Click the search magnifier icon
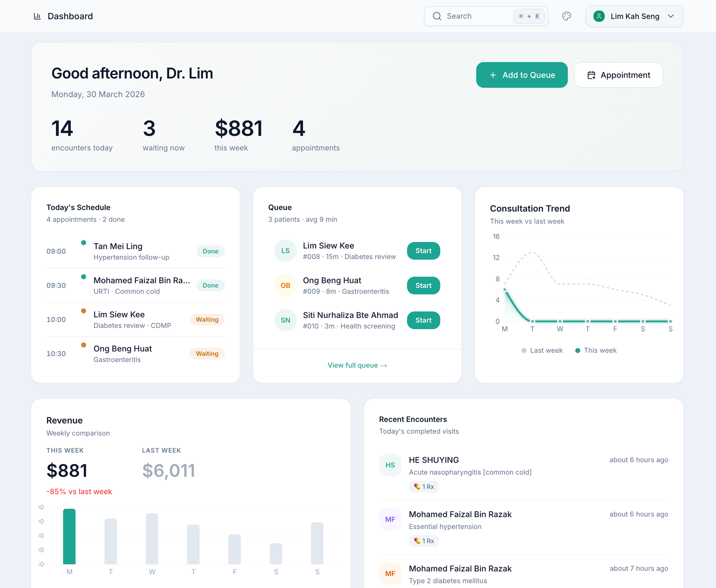The height and width of the screenshot is (588, 716). point(437,16)
